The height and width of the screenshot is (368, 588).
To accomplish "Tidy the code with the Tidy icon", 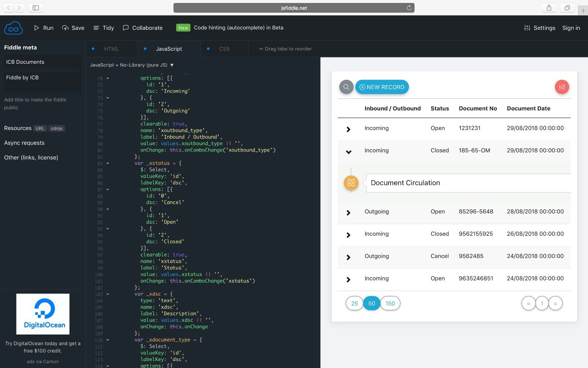I will pos(96,28).
